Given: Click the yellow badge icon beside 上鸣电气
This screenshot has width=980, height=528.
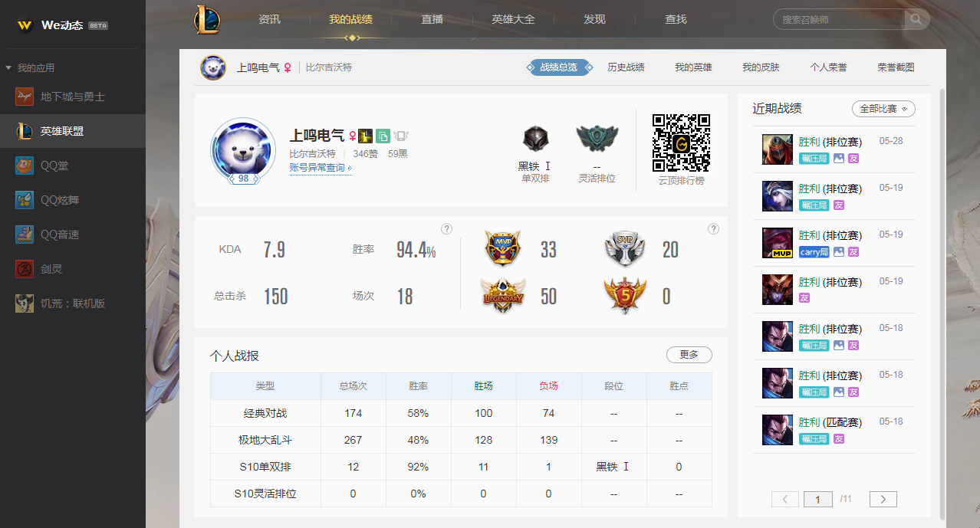Looking at the screenshot, I should point(366,136).
